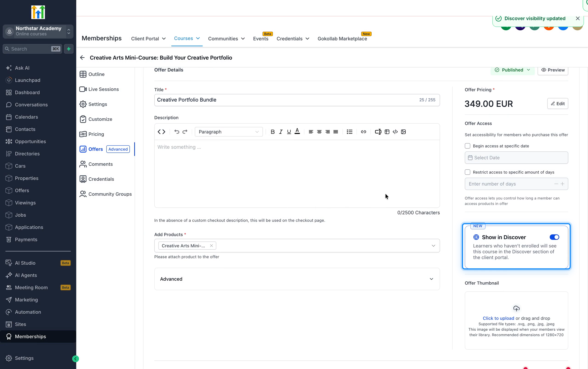Open Automation in main sidebar

(x=28, y=312)
